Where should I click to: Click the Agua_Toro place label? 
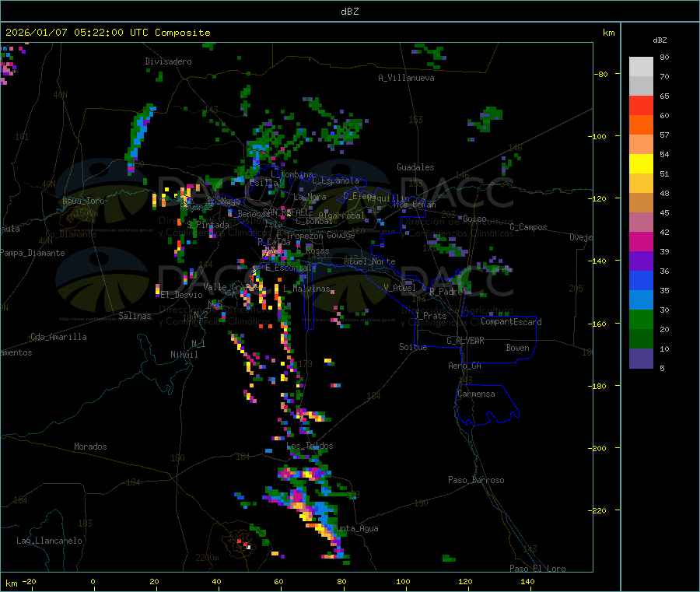83,201
